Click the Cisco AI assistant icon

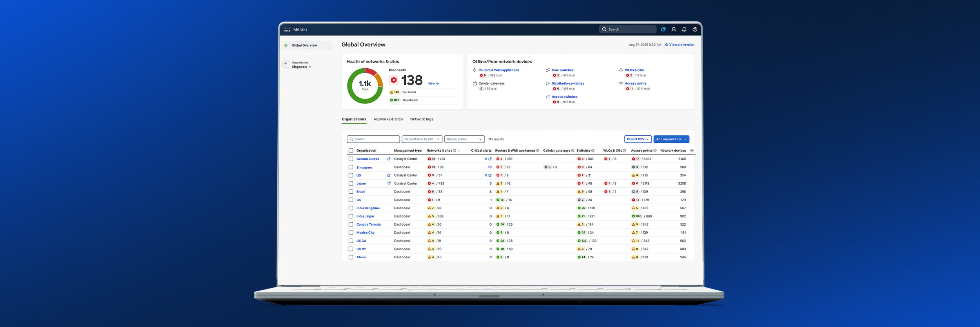pyautogui.click(x=663, y=29)
